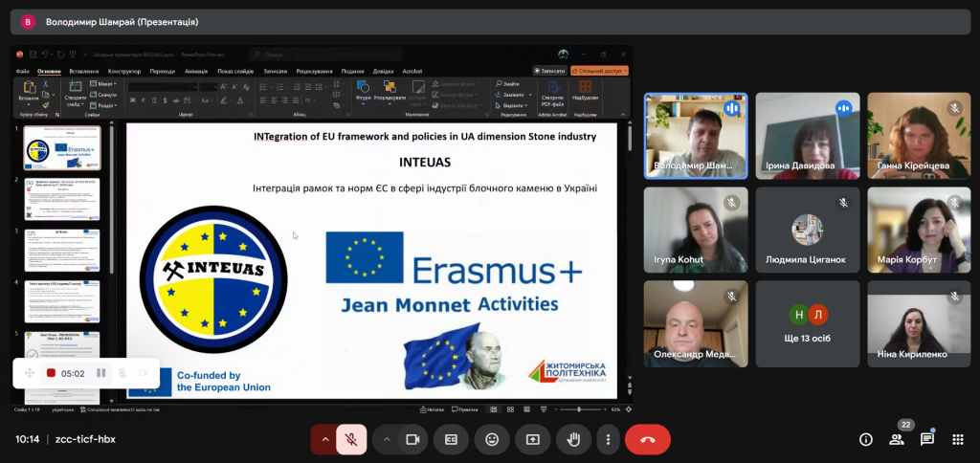The height and width of the screenshot is (463, 980).
Task: Open the font name combo box
Action: coord(163,87)
